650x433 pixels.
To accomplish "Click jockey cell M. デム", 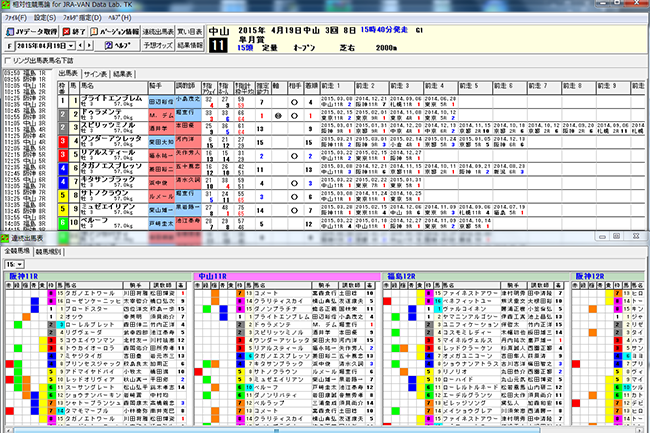I will point(161,116).
